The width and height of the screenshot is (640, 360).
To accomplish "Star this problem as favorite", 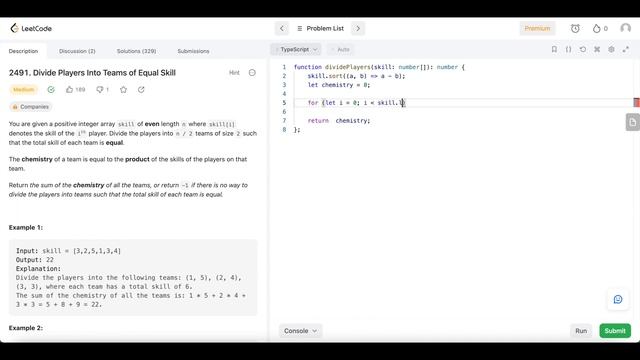I will 123,89.
